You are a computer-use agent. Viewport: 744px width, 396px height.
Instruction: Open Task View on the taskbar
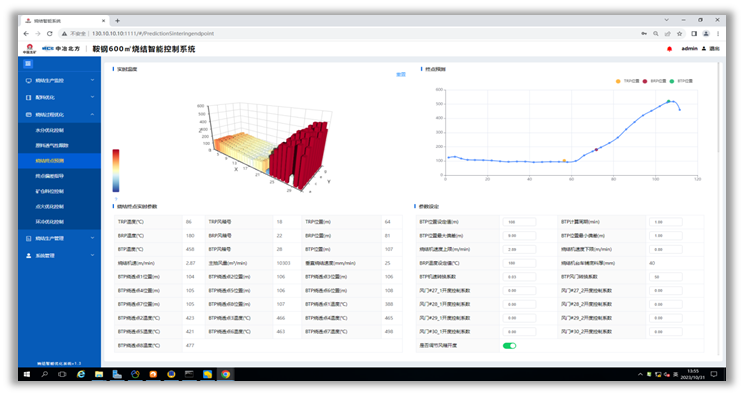tap(62, 374)
